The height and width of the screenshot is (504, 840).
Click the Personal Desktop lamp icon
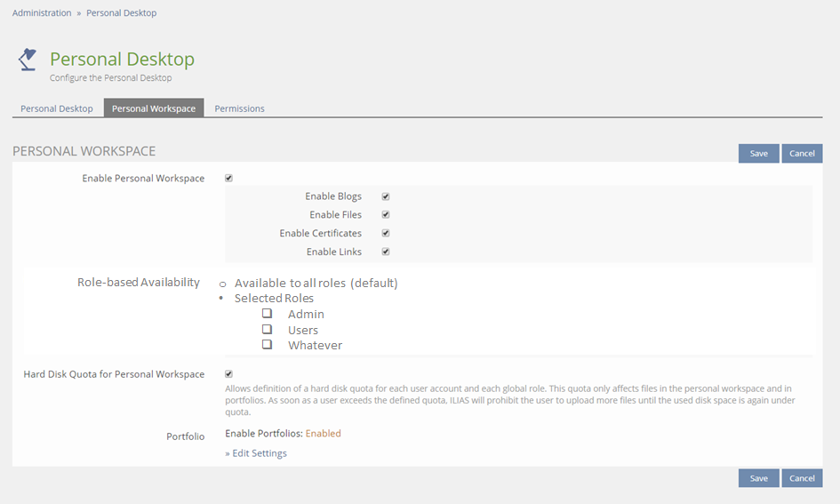click(28, 60)
